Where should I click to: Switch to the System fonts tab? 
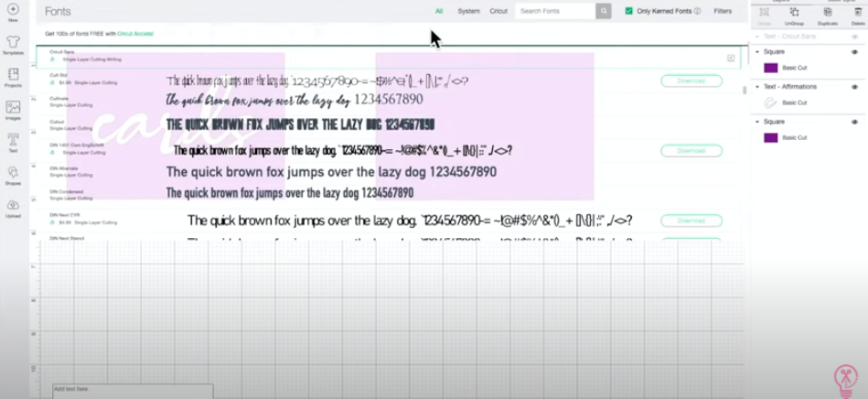tap(468, 11)
